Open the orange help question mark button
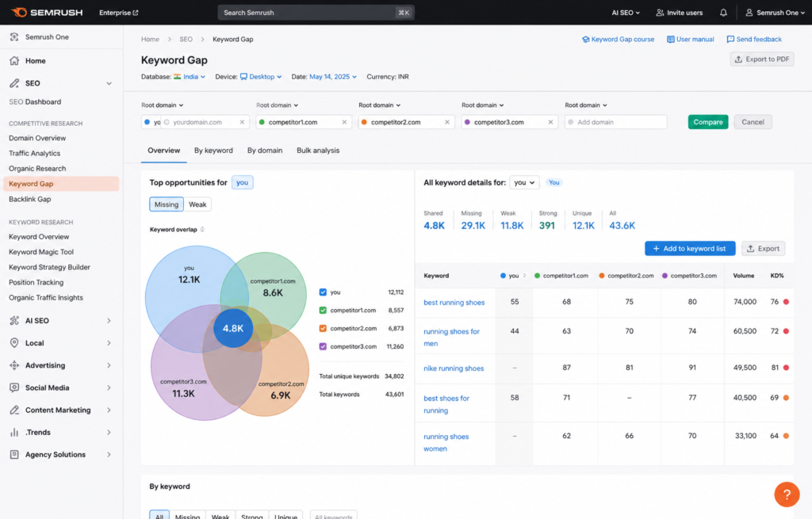This screenshot has height=519, width=812. pos(787,494)
